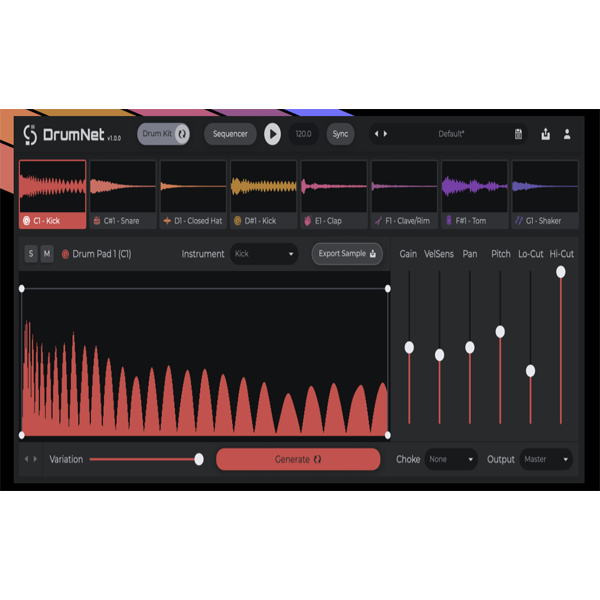Click the download icon inside Export Sample
This screenshot has height=600, width=600.
tap(373, 254)
